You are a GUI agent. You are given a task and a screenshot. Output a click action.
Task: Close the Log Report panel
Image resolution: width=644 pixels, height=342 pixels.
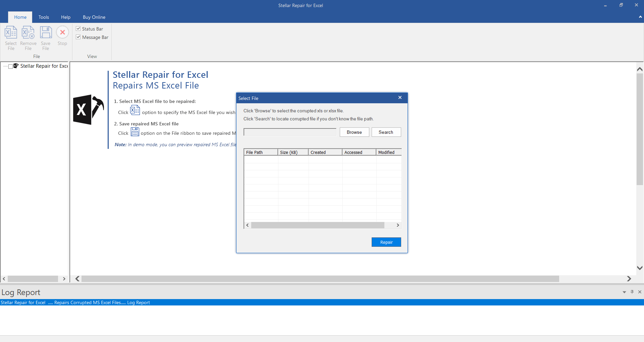[x=640, y=292]
